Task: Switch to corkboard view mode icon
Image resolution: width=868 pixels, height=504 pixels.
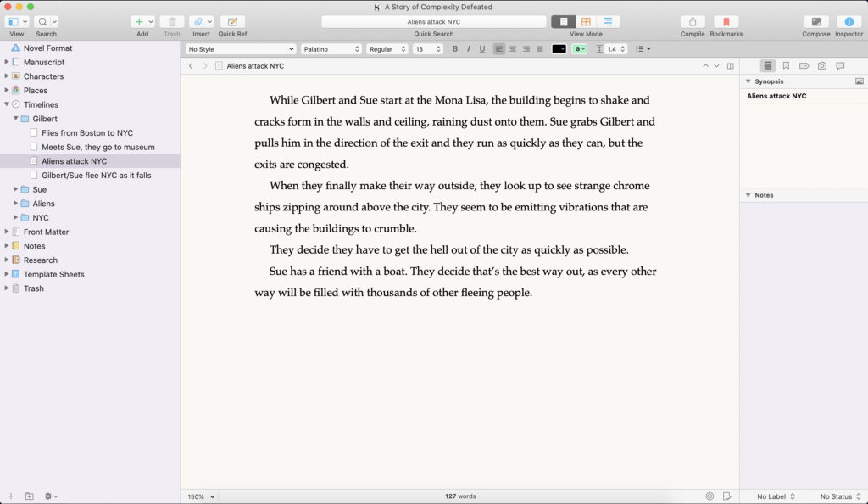Action: pos(586,21)
